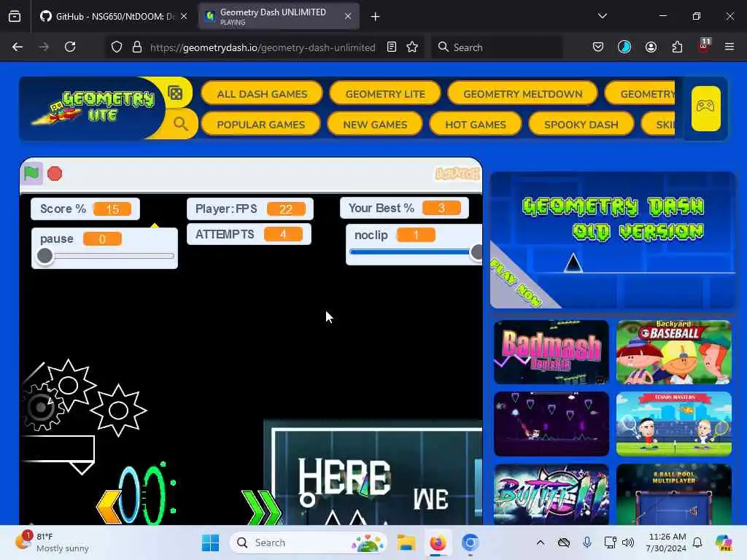Open a new tab with plus button
747x560 pixels.
point(376,17)
